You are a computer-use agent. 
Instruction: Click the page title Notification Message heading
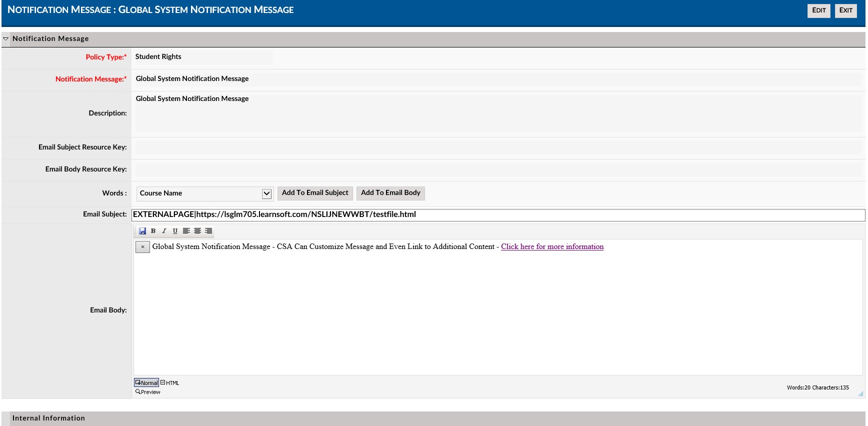(x=150, y=10)
